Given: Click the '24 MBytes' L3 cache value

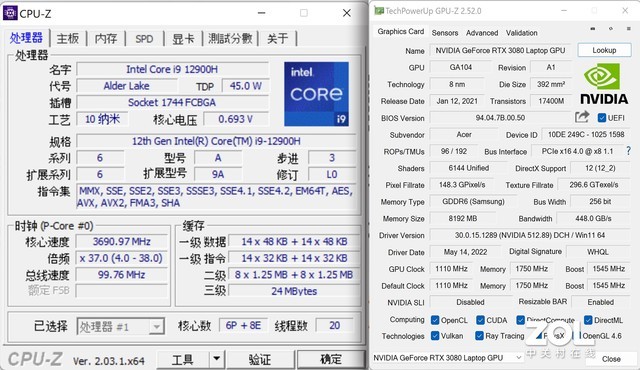Looking at the screenshot, I should pos(294,291).
